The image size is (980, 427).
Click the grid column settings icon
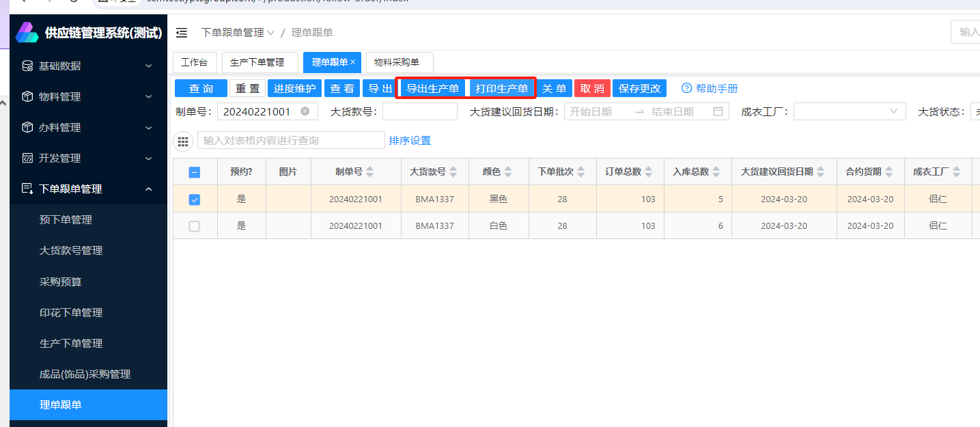[x=183, y=141]
